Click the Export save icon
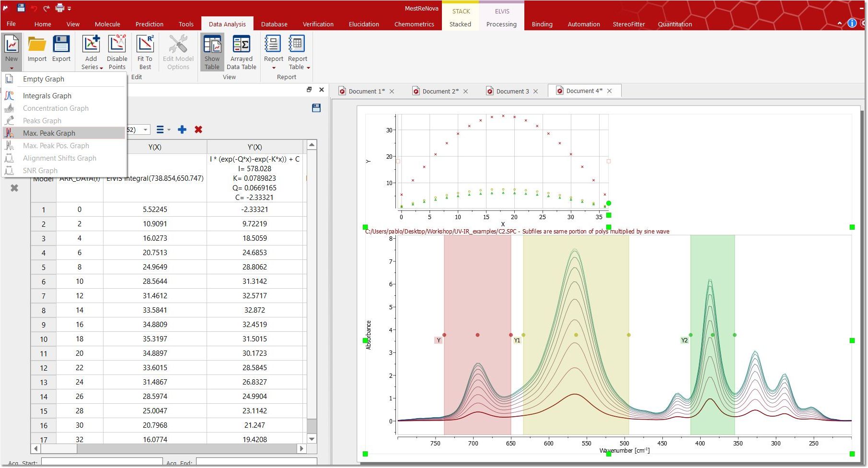Screen dimensions: 868x468 coord(61,44)
